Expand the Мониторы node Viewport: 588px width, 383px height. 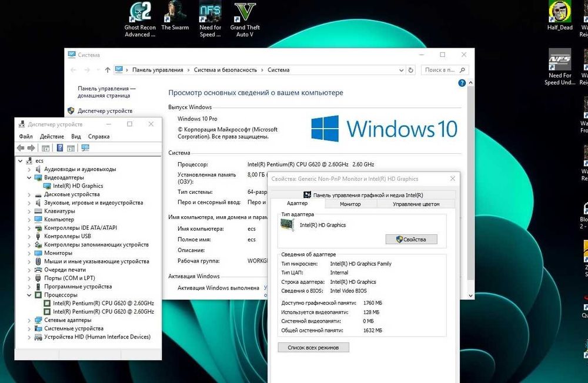tap(29, 253)
